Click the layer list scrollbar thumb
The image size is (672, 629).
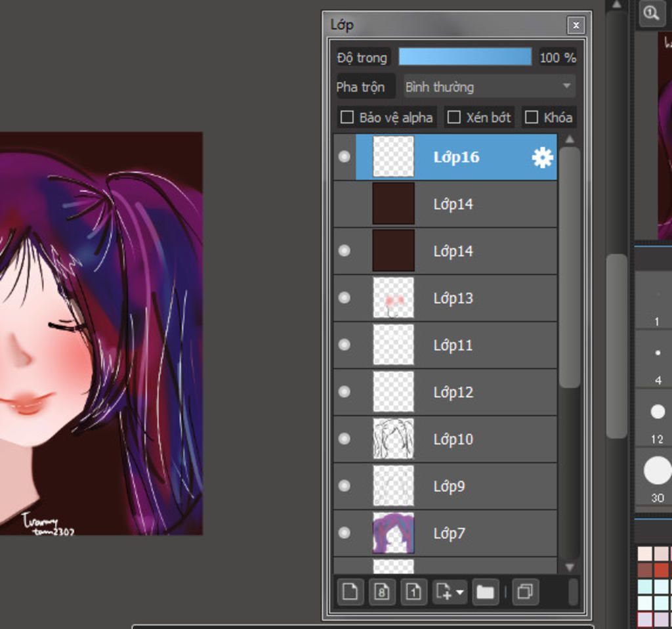tap(570, 267)
